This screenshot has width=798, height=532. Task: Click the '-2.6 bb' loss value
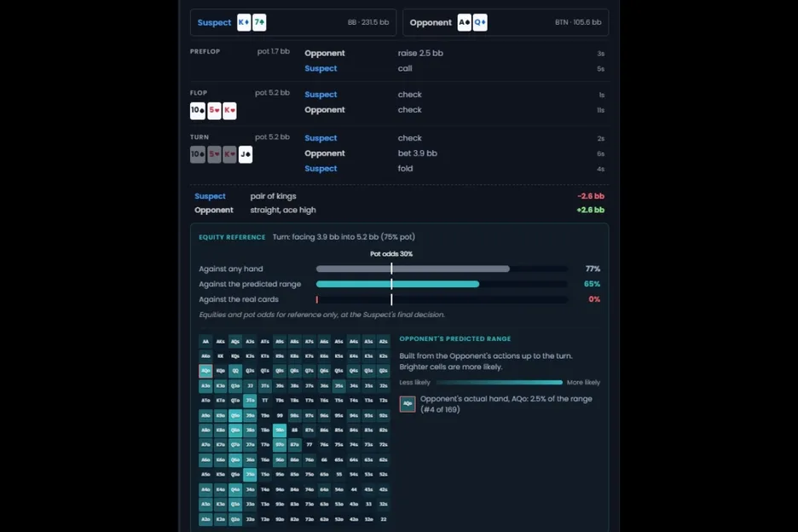[591, 196]
